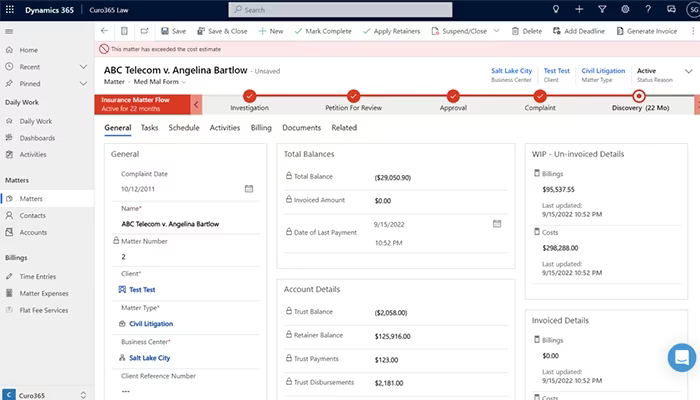The width and height of the screenshot is (700, 400).
Task: Click Mark Complete
Action: 323,31
